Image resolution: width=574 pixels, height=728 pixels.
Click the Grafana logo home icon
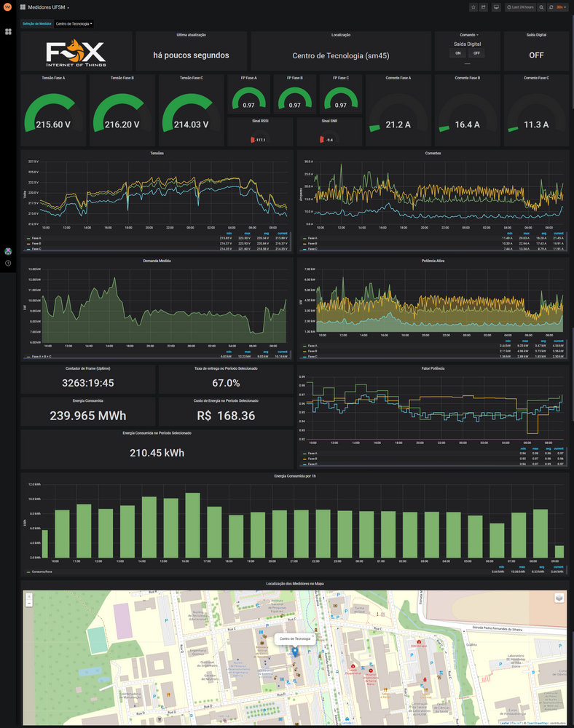(x=8, y=7)
